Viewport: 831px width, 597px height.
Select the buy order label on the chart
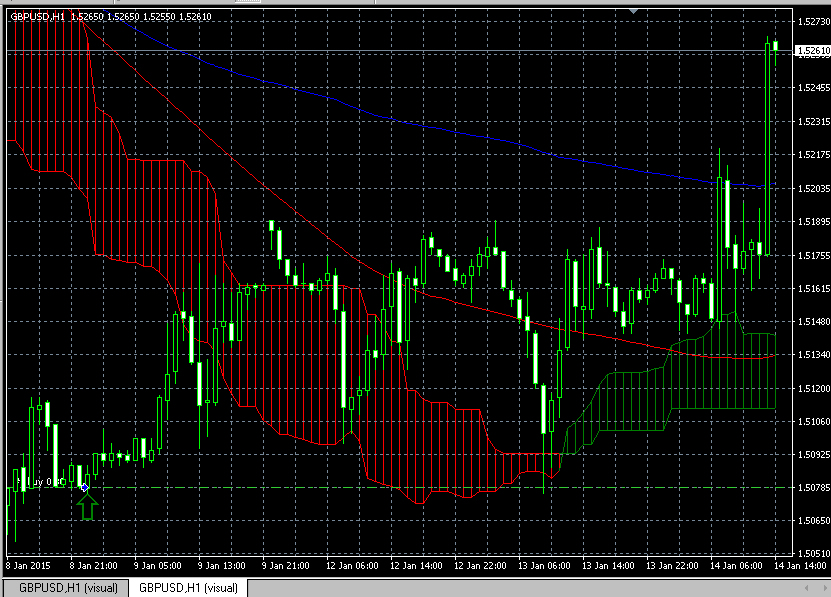(x=38, y=482)
